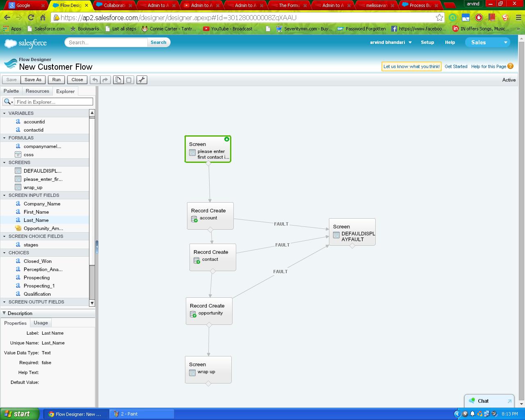Switch to the Resources tab
Screen dimensions: 525x420
(37, 91)
